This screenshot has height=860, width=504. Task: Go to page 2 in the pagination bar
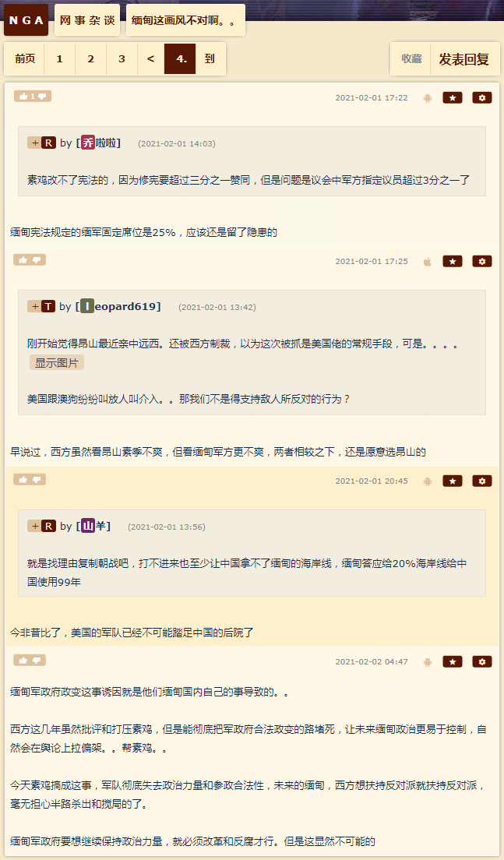pyautogui.click(x=90, y=58)
